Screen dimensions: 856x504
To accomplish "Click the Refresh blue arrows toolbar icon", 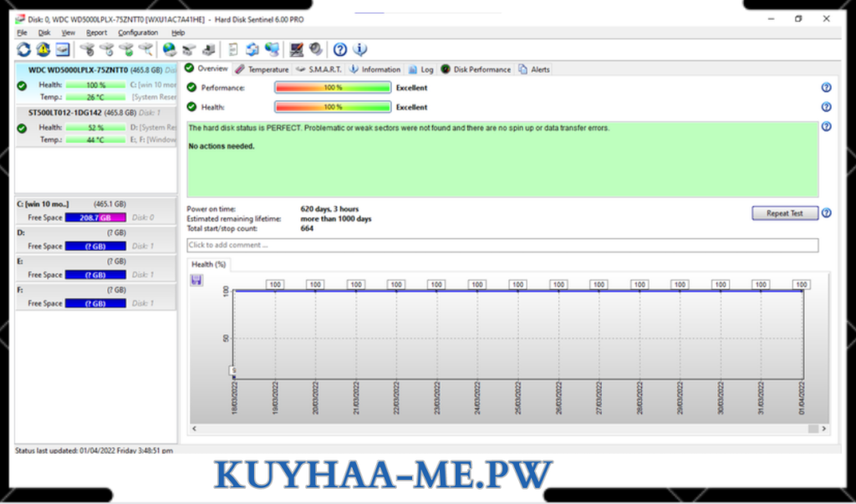I will [x=23, y=49].
